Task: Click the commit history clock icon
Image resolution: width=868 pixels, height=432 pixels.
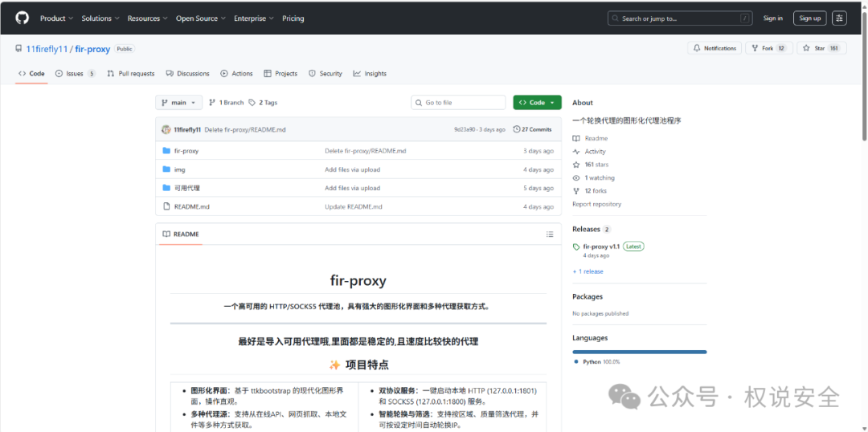Action: (x=517, y=129)
